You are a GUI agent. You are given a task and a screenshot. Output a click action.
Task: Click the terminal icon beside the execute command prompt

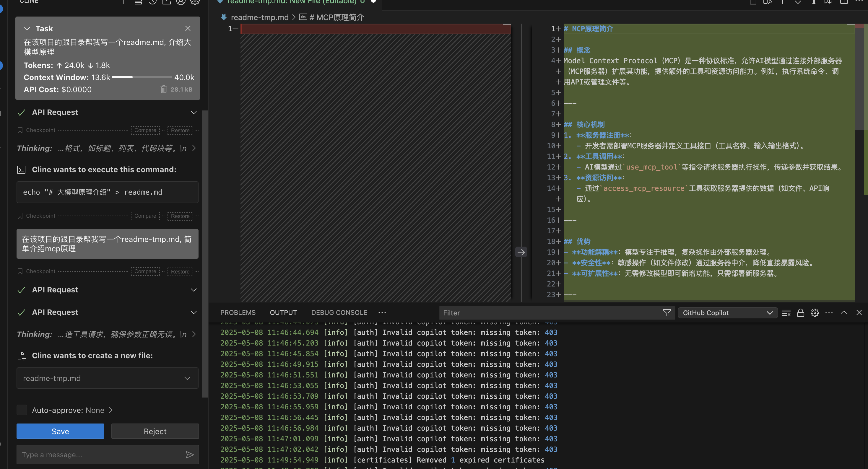pos(21,170)
